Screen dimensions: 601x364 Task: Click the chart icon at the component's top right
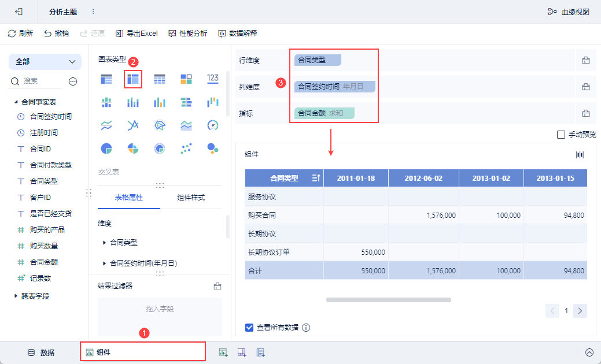click(580, 155)
